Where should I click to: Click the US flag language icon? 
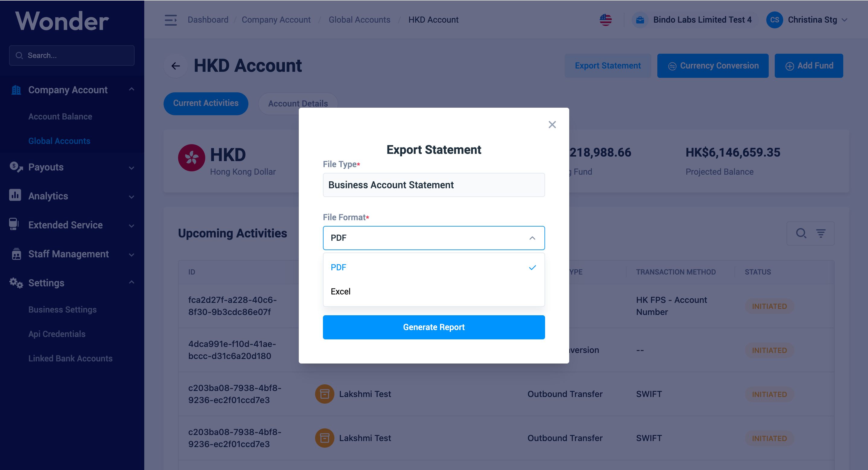point(605,20)
